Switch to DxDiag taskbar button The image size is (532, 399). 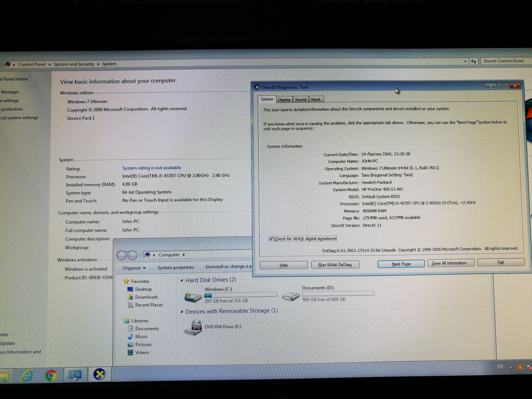pos(99,374)
